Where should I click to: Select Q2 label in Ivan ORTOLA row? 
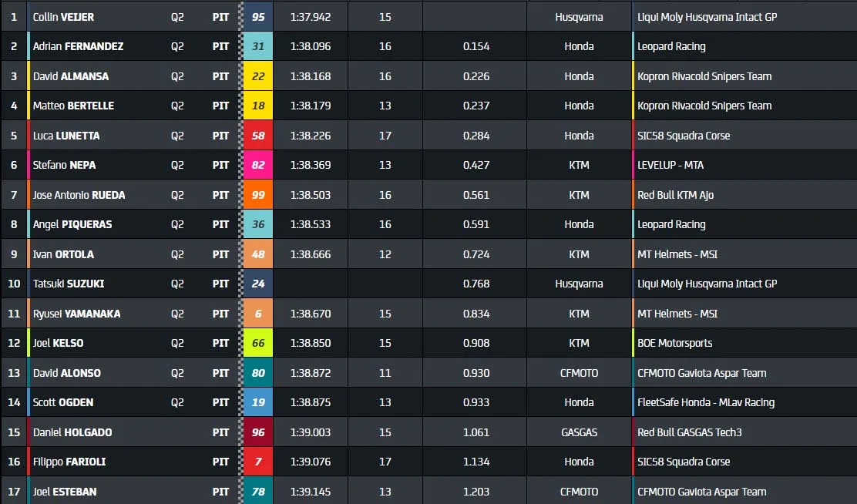tap(177, 254)
